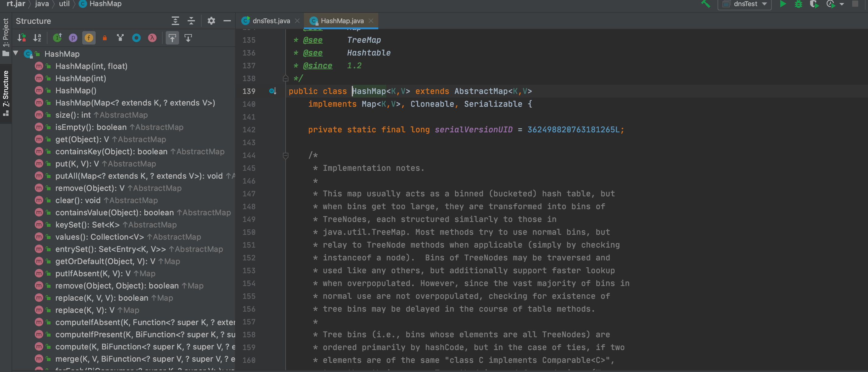Image resolution: width=868 pixels, height=372 pixels.
Task: Run dnsTest with green play button
Action: click(x=783, y=4)
